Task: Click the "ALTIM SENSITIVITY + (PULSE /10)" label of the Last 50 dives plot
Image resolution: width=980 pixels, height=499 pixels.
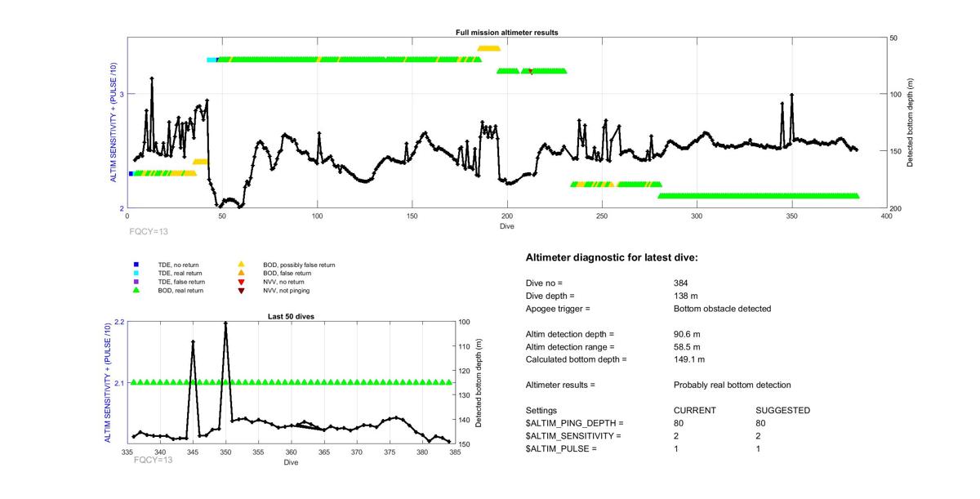Action: 109,382
